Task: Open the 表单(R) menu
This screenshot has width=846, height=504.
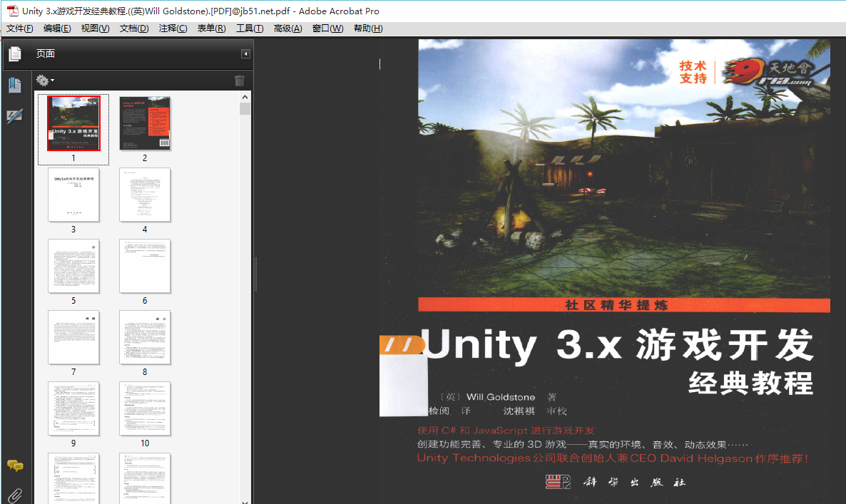Action: tap(211, 29)
